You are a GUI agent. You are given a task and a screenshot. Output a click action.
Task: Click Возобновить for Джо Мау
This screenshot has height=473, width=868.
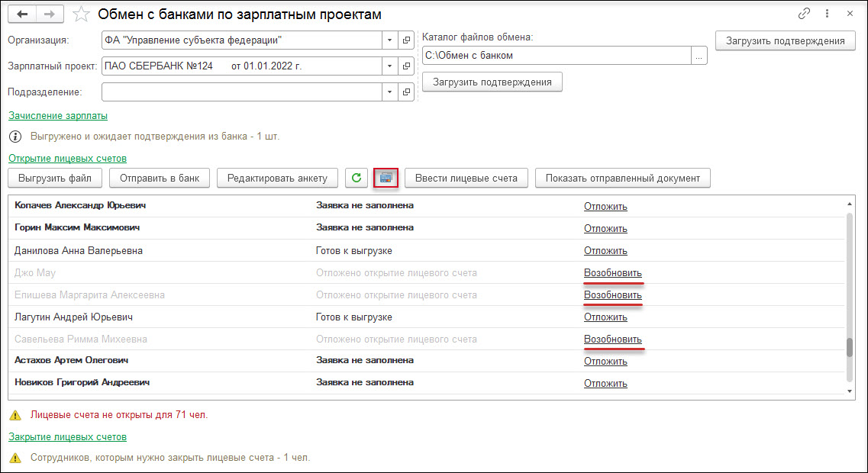point(613,273)
